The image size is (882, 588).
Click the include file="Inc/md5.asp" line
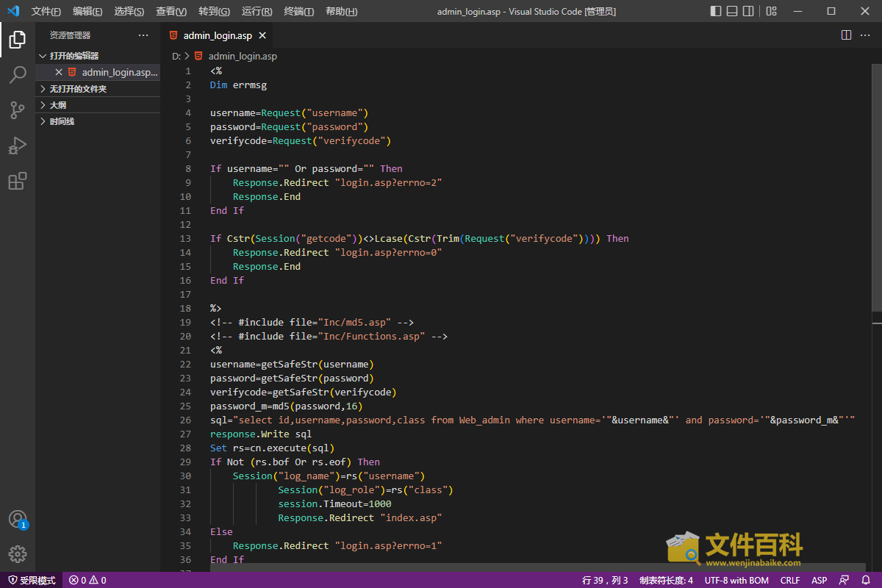click(x=312, y=322)
